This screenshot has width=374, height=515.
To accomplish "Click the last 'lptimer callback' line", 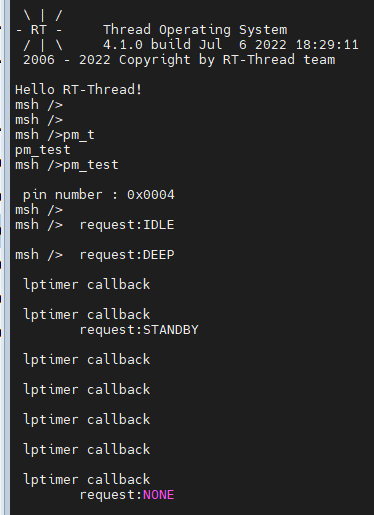I will point(87,480).
